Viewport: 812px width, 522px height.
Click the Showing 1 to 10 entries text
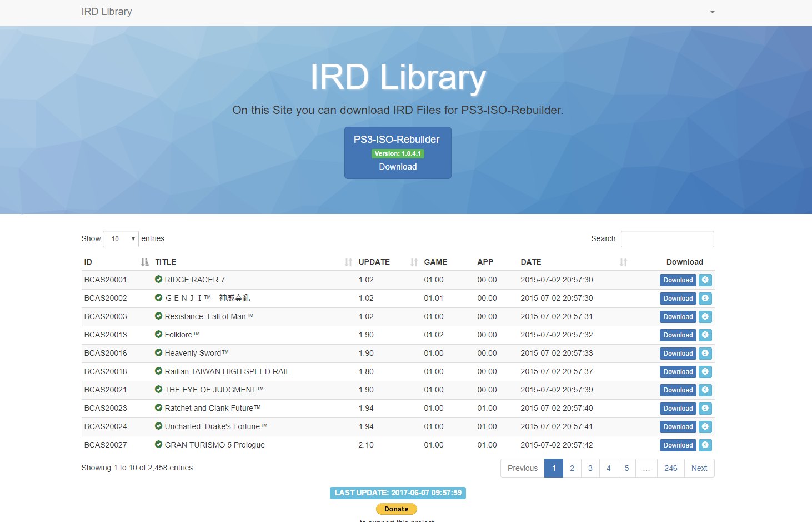click(x=137, y=468)
